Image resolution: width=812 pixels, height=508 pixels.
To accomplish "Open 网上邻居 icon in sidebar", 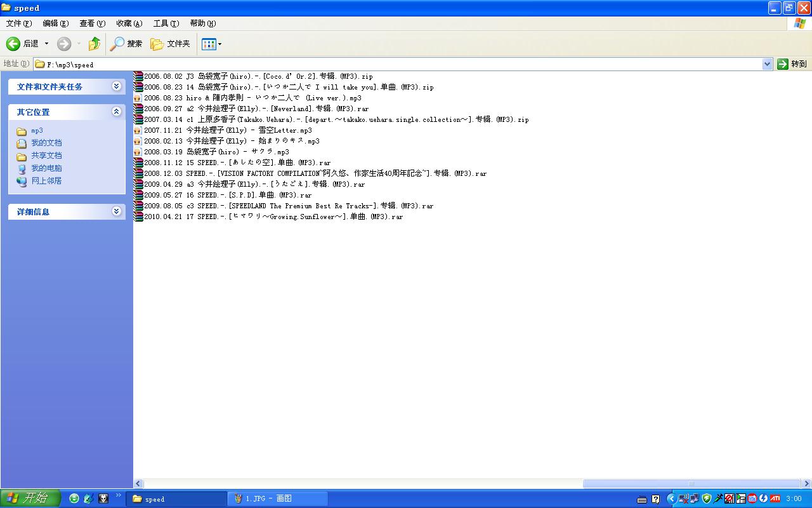I will 22,182.
